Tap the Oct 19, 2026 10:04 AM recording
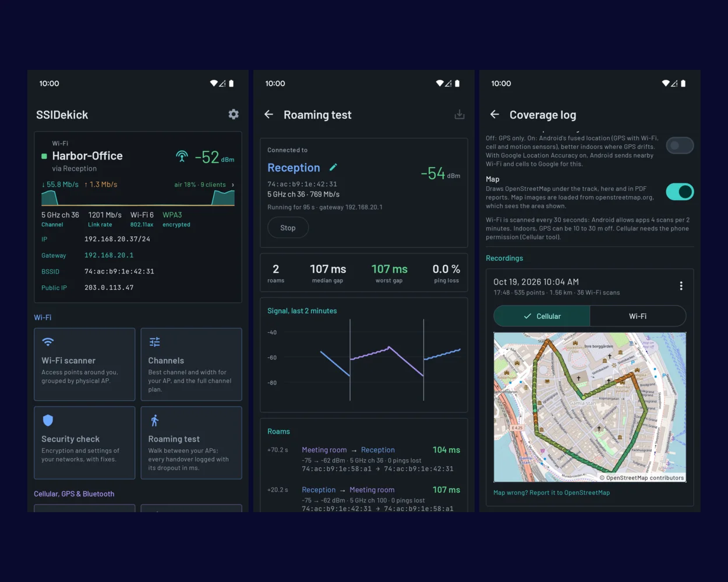The width and height of the screenshot is (728, 582). point(536,282)
